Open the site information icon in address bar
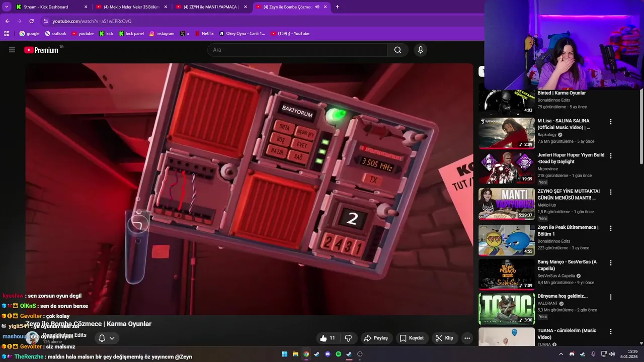 click(x=46, y=21)
